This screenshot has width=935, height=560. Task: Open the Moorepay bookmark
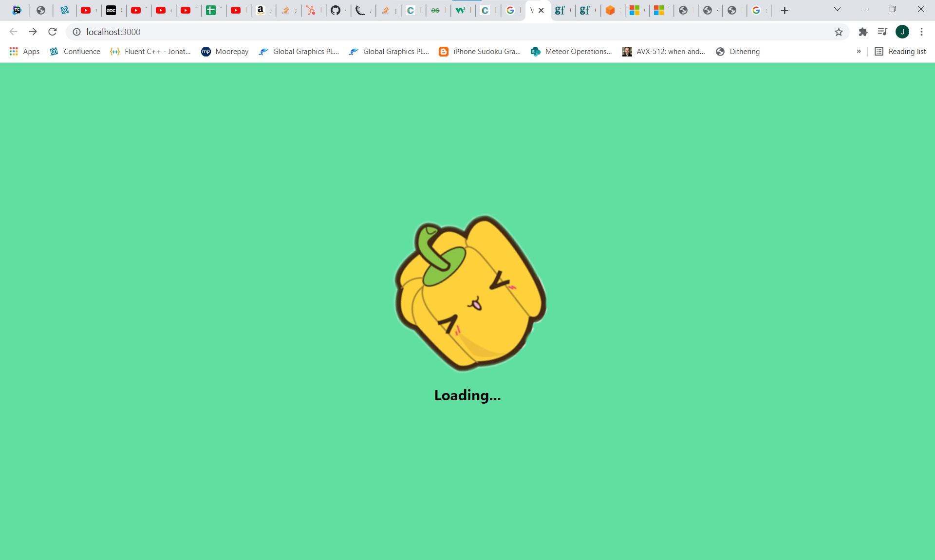tap(224, 52)
